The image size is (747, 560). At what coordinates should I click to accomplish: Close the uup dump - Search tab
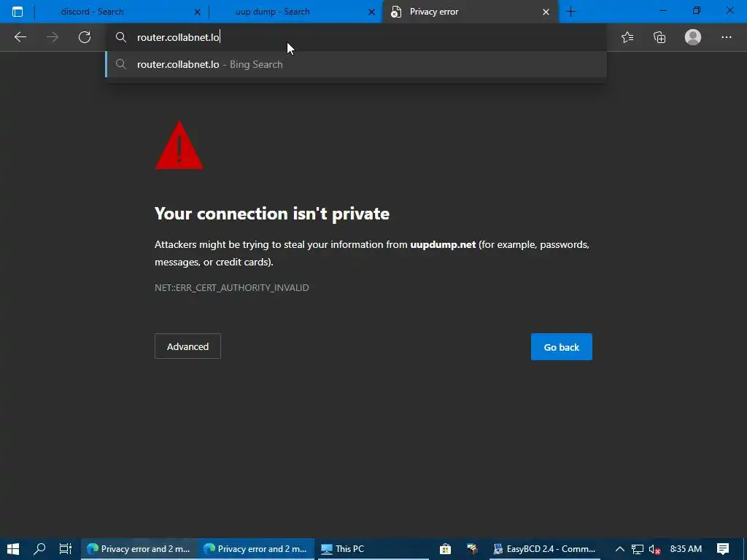click(371, 12)
